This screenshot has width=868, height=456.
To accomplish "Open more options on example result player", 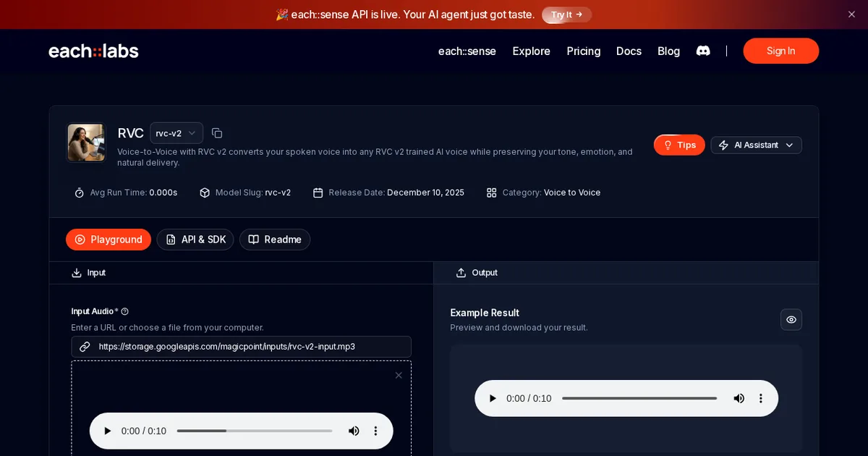I will point(760,398).
